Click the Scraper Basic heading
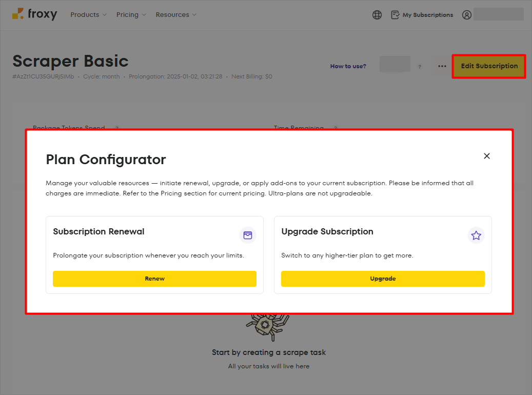 pyautogui.click(x=71, y=61)
